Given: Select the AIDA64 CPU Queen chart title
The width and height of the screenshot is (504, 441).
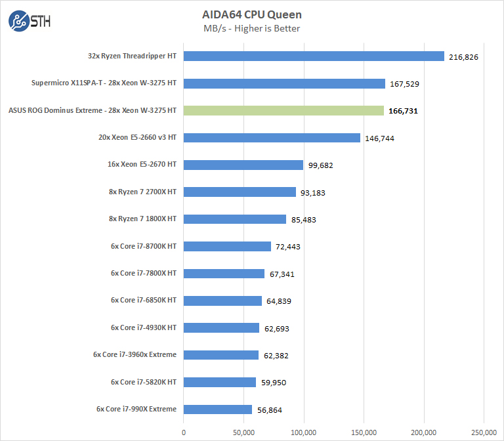Looking at the screenshot, I should coord(252,14).
